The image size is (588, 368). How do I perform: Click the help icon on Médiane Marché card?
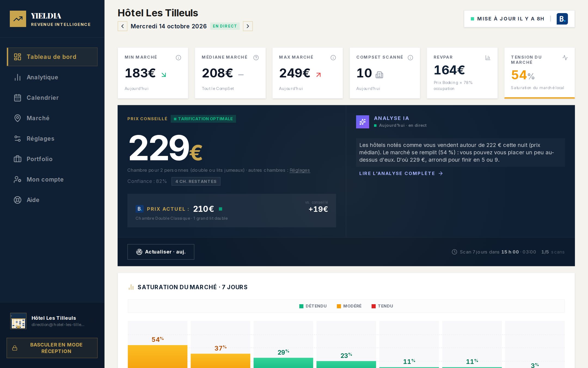point(256,58)
